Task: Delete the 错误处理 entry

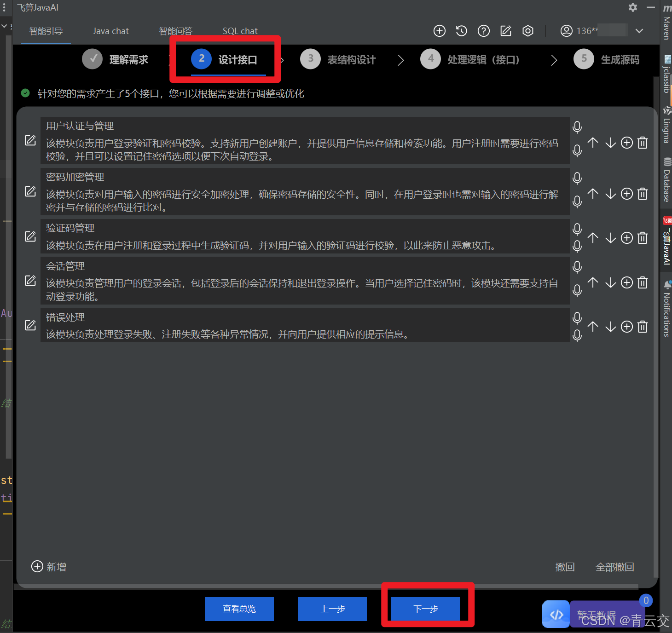Action: pyautogui.click(x=643, y=327)
